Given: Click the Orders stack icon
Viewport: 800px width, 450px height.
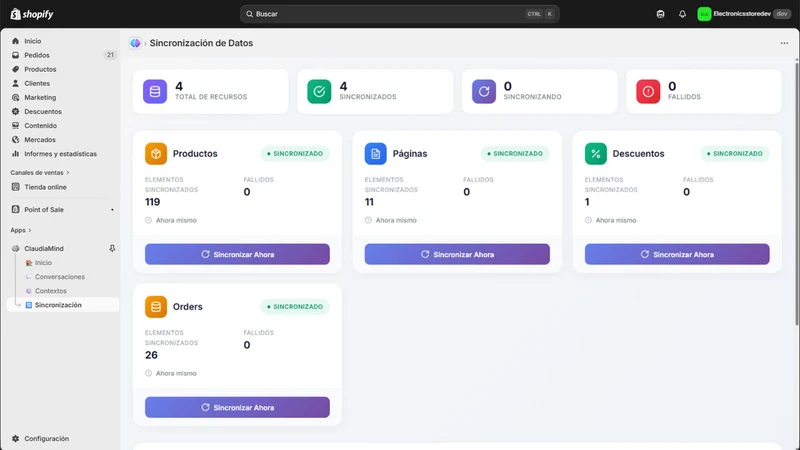Looking at the screenshot, I should click(x=156, y=307).
